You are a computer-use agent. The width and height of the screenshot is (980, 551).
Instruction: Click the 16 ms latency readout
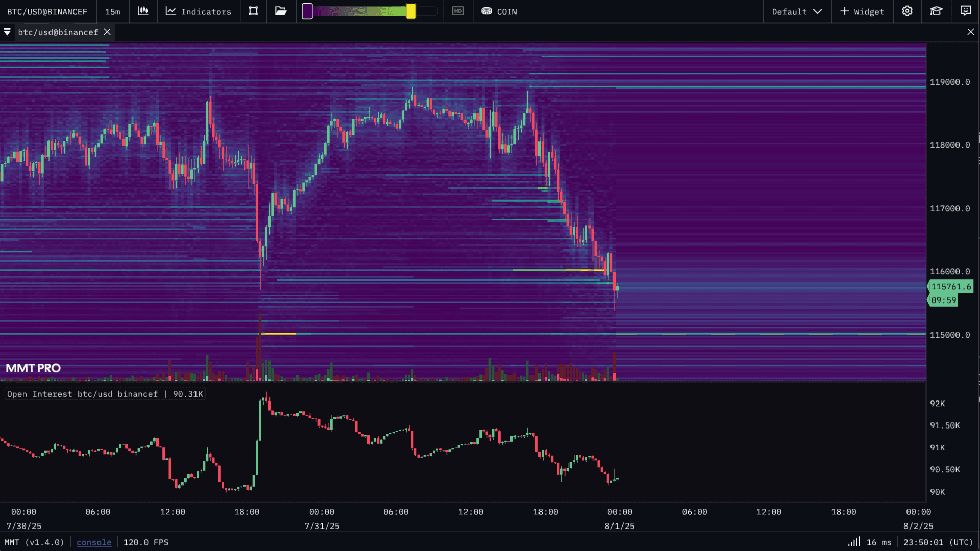coord(879,542)
